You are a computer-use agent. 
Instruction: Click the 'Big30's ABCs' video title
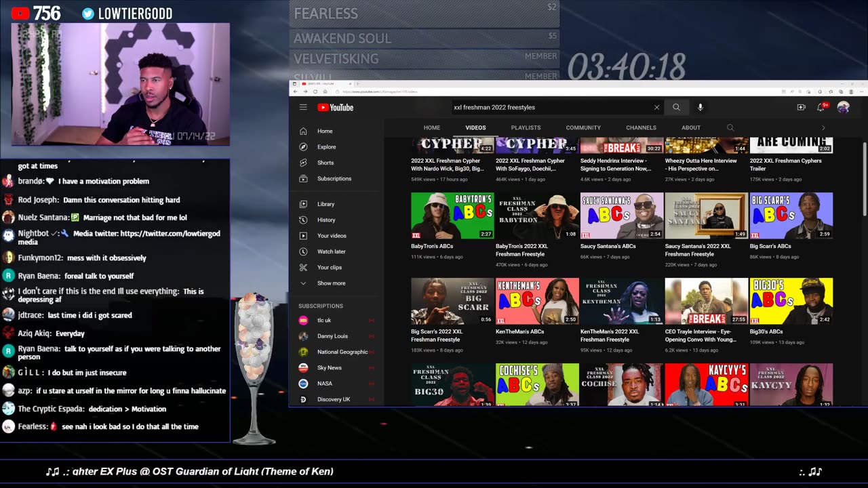tap(766, 331)
